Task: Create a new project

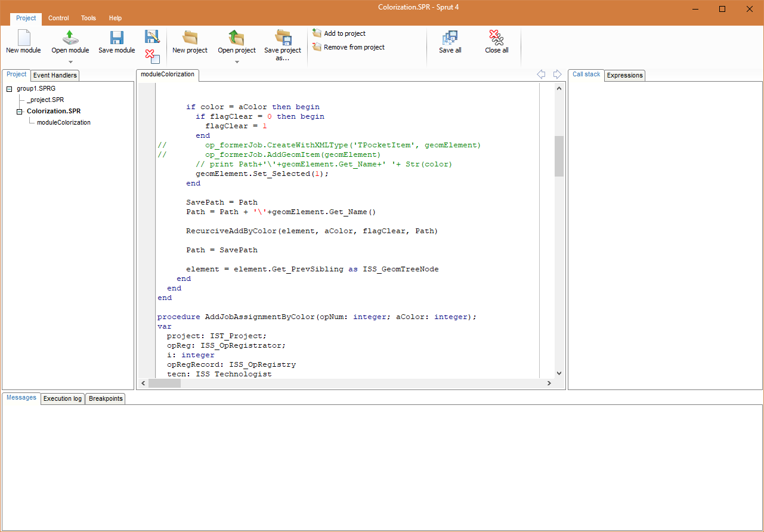Action: [x=190, y=42]
